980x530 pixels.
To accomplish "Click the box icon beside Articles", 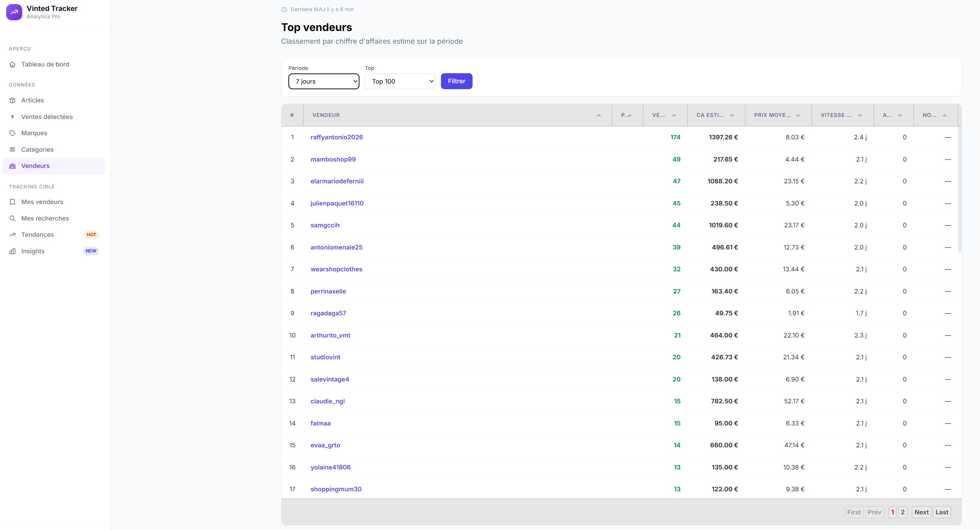I will click(12, 100).
